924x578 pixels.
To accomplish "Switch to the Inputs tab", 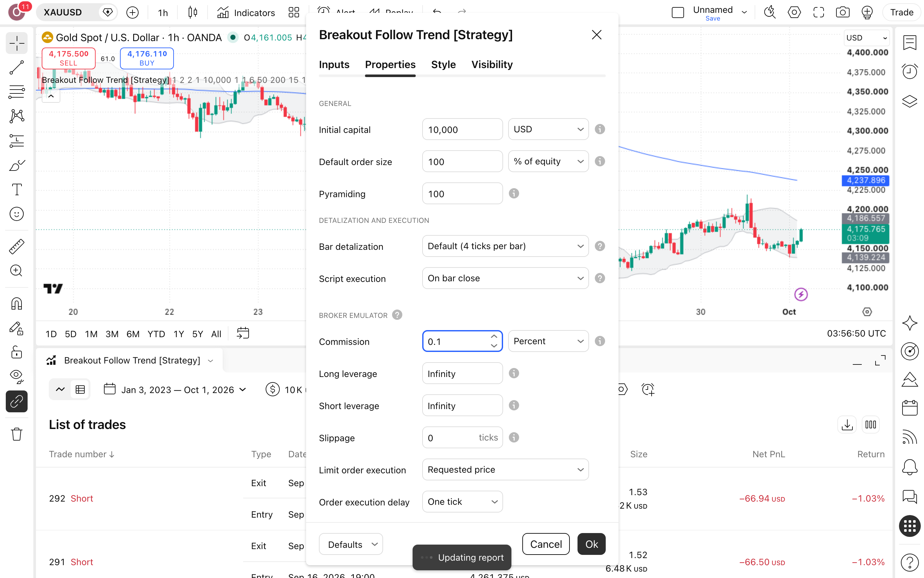I will (334, 65).
